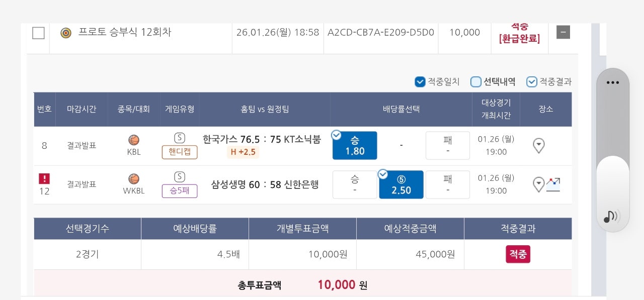Click the basketball icon above WKBL

click(134, 179)
